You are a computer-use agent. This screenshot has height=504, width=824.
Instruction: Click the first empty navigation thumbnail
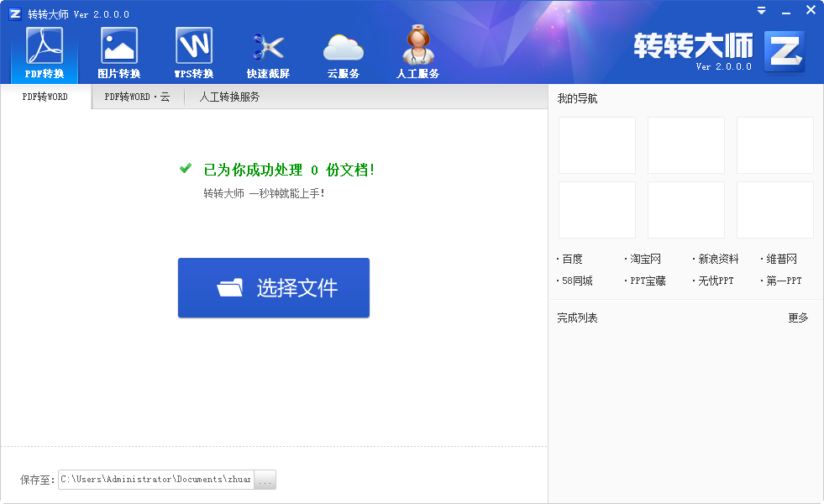596,144
